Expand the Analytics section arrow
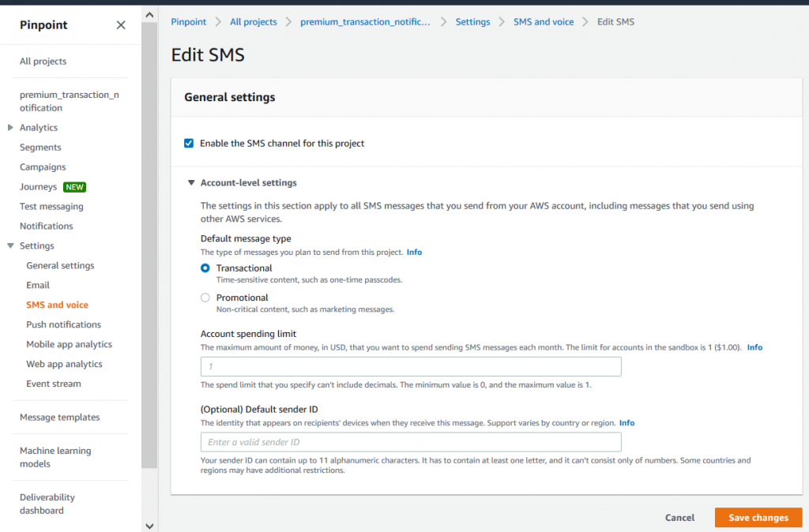 [x=10, y=127]
